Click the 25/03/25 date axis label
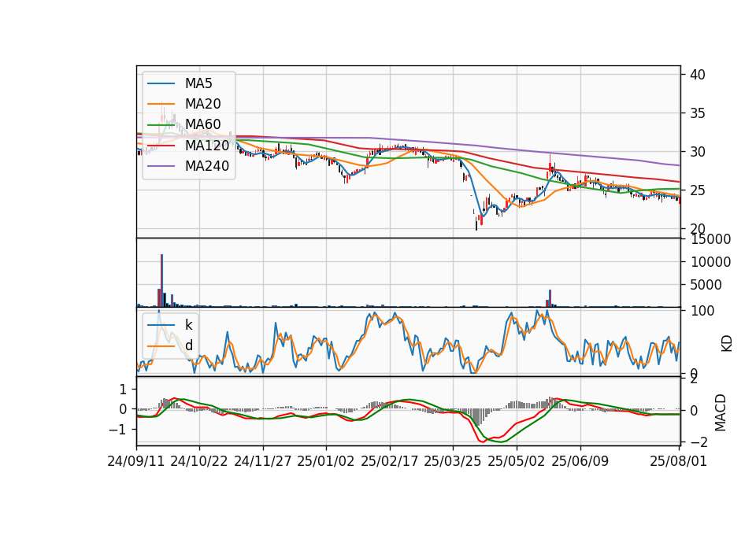756x543 pixels. pyautogui.click(x=453, y=461)
